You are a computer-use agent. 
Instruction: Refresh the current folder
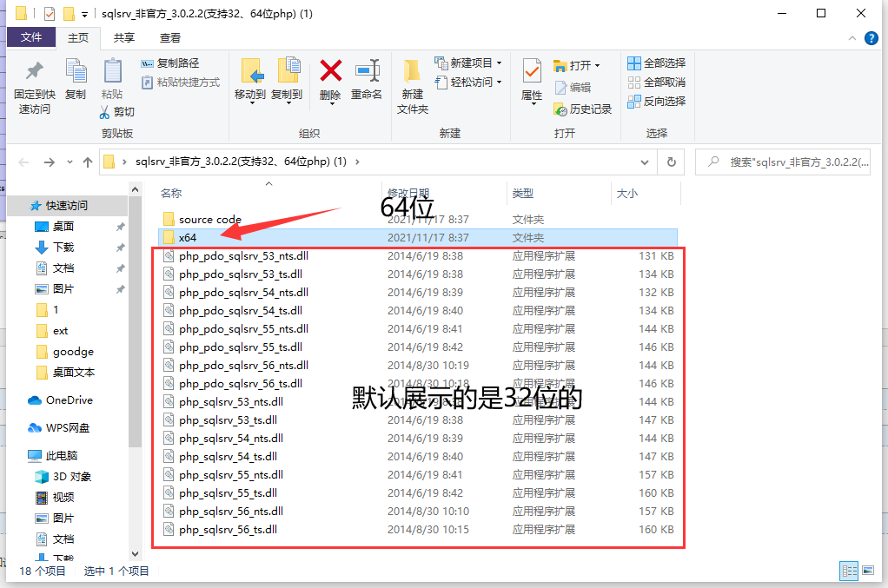point(671,162)
